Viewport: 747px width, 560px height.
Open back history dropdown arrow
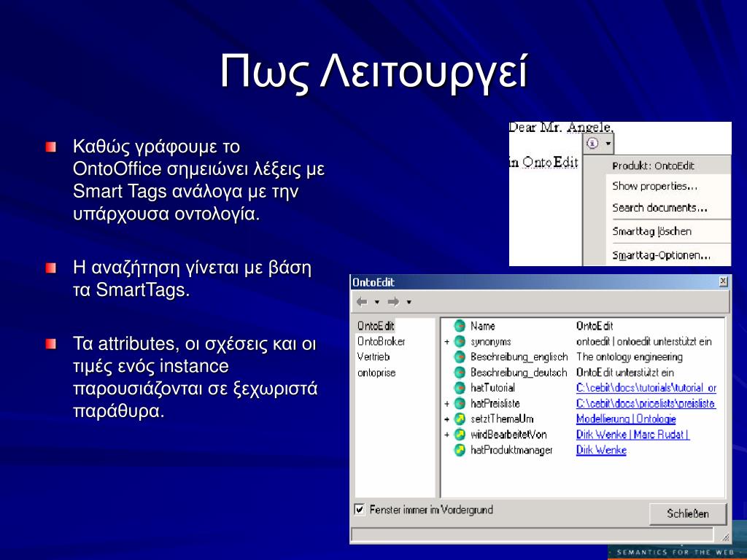(x=377, y=302)
